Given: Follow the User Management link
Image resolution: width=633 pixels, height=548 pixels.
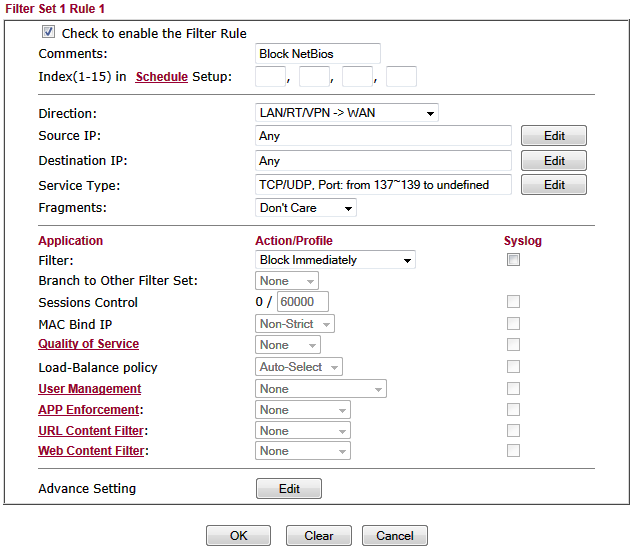Looking at the screenshot, I should pyautogui.click(x=89, y=389).
